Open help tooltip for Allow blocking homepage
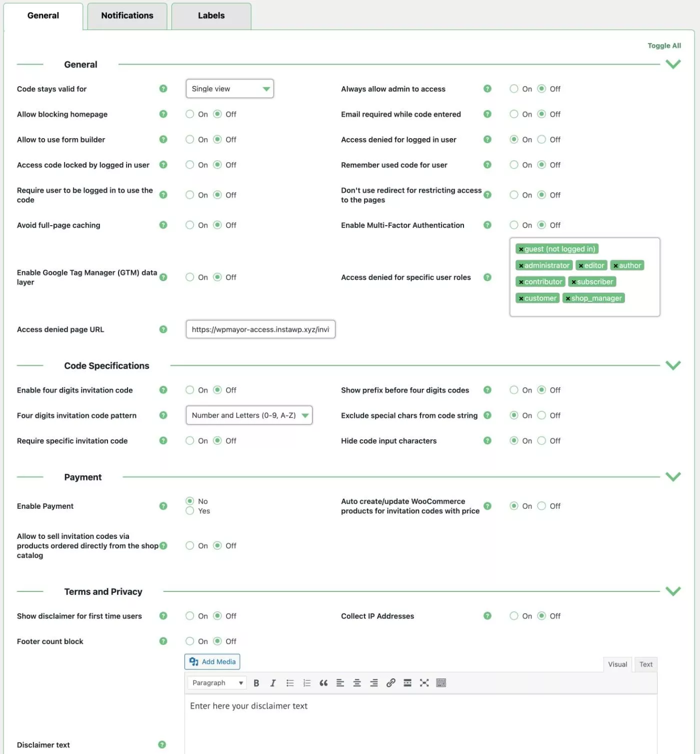The height and width of the screenshot is (754, 700). [163, 114]
